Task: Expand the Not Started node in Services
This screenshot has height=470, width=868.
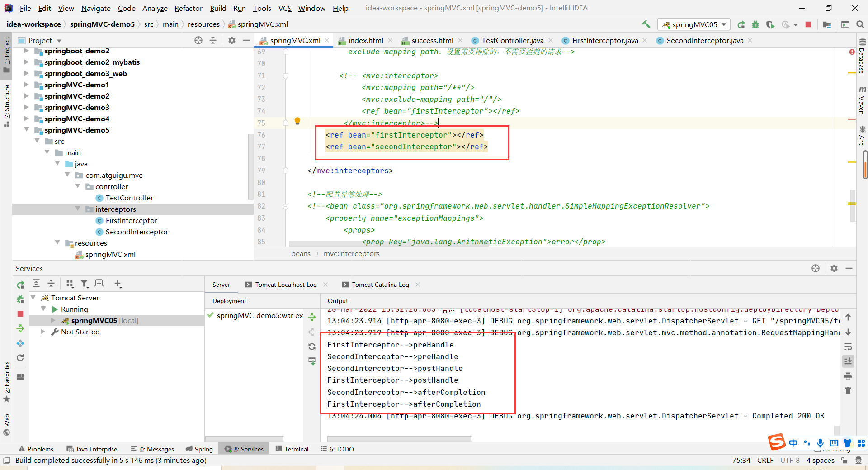Action: coord(43,332)
